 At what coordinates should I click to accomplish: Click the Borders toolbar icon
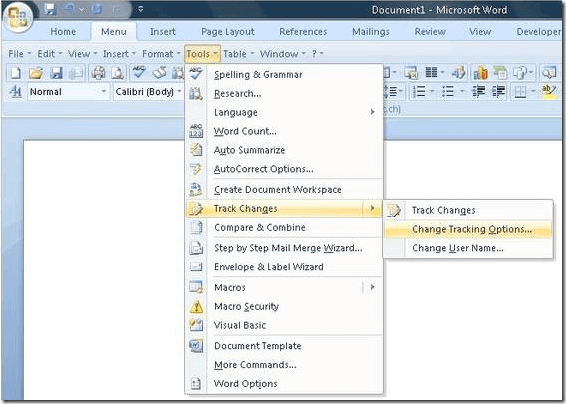(520, 92)
